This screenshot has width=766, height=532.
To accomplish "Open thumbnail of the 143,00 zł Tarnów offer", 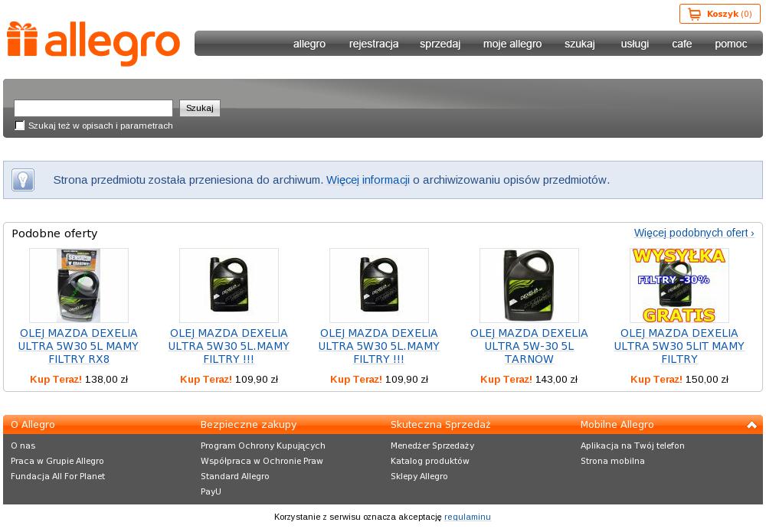I will (529, 286).
